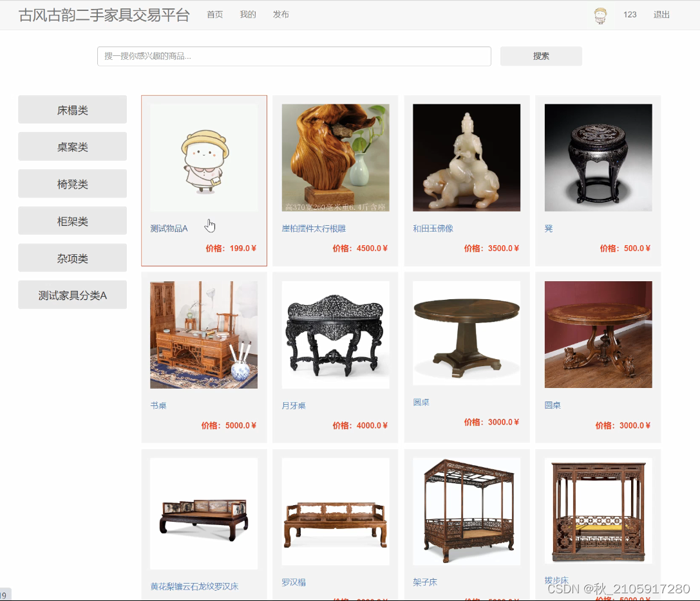
Task: Open the 圆桌 image with red wall
Action: click(x=598, y=334)
